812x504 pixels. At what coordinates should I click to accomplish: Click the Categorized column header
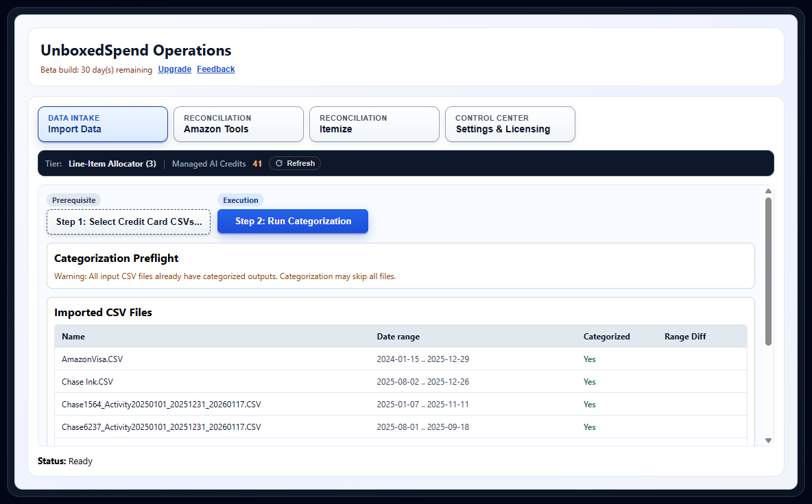pyautogui.click(x=607, y=336)
